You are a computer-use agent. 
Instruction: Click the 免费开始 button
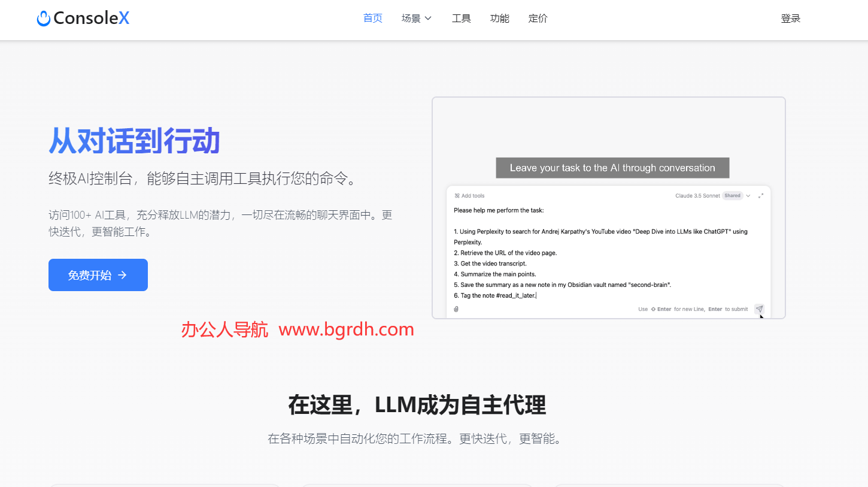98,275
